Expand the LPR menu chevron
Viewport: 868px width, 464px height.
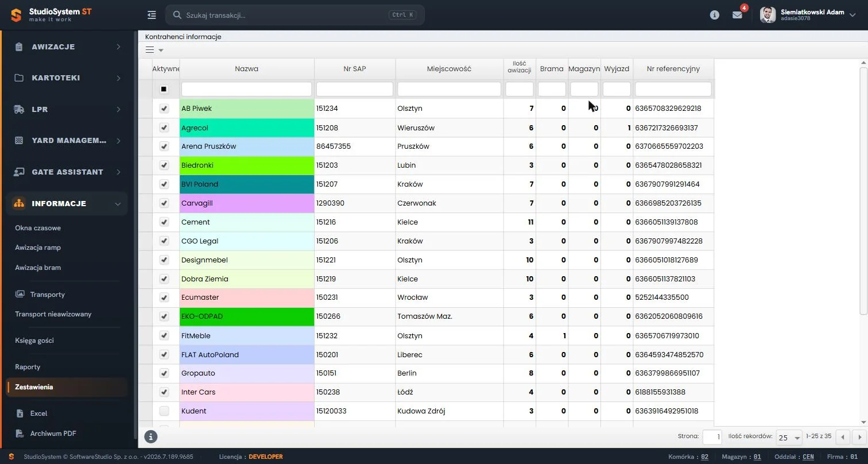118,109
